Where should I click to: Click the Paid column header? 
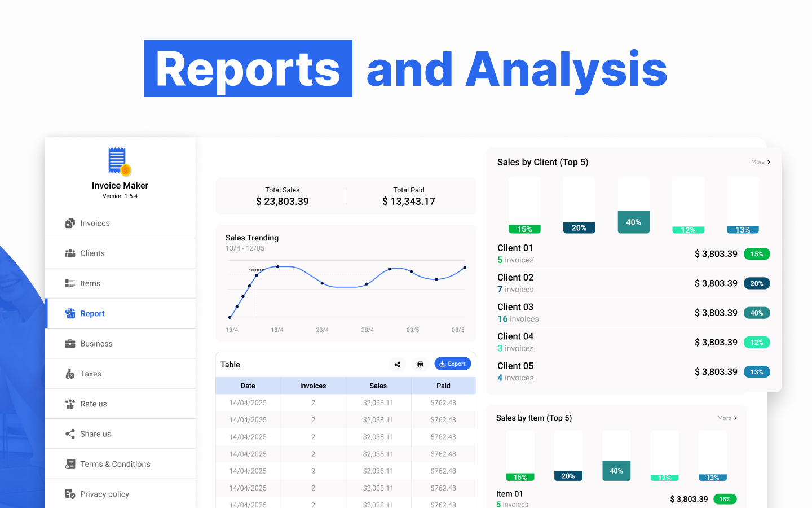tap(444, 386)
